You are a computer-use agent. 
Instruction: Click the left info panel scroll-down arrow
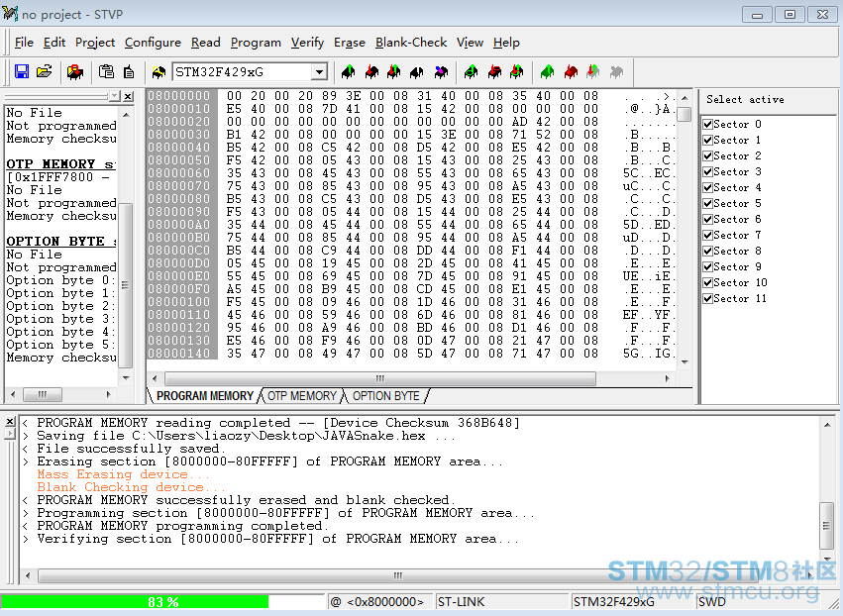point(126,378)
